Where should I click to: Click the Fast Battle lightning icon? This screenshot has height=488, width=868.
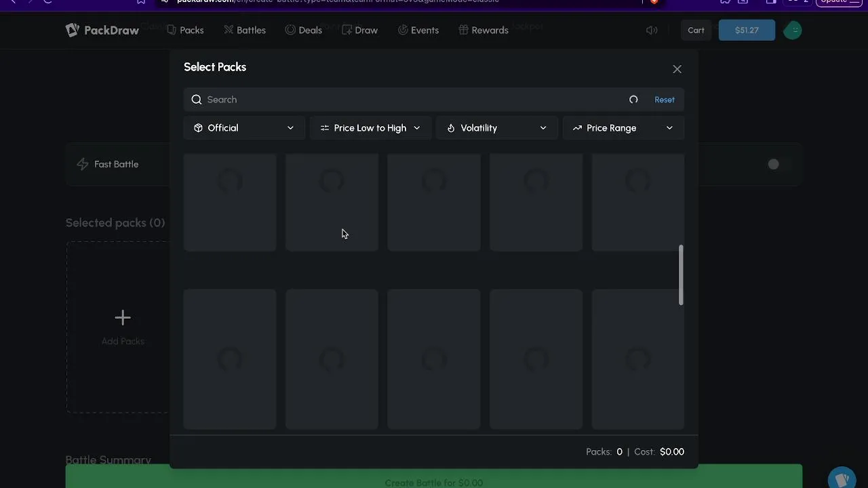(x=83, y=164)
